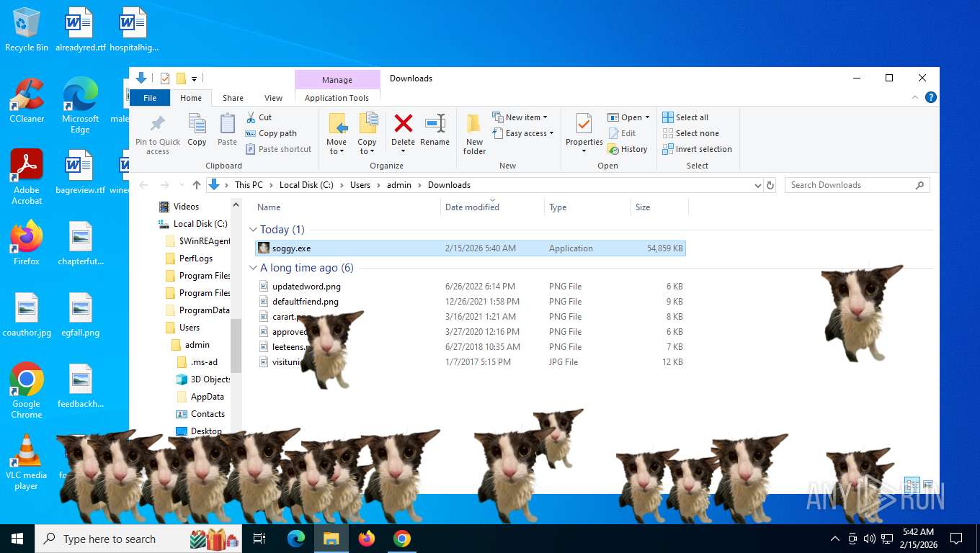
Task: Switch to the Share ribbon tab
Action: [233, 98]
